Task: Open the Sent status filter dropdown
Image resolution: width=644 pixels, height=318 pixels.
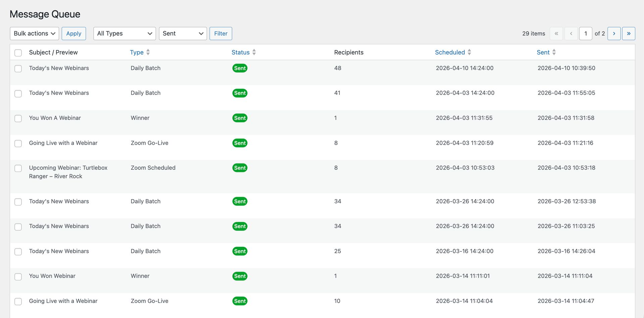Action: (183, 34)
